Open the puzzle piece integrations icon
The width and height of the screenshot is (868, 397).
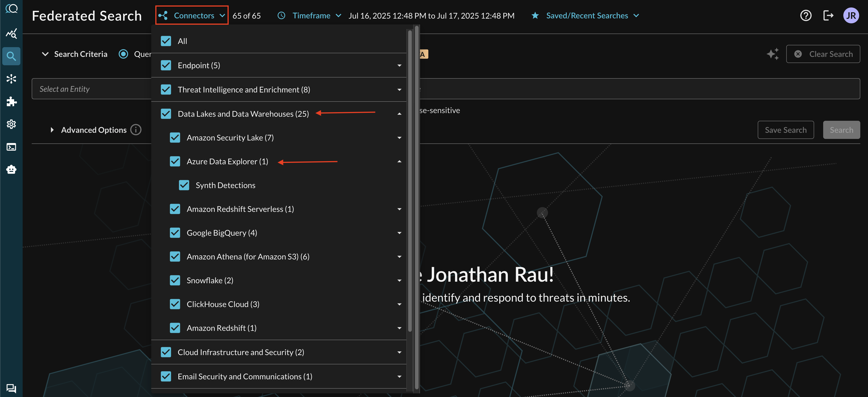click(11, 102)
